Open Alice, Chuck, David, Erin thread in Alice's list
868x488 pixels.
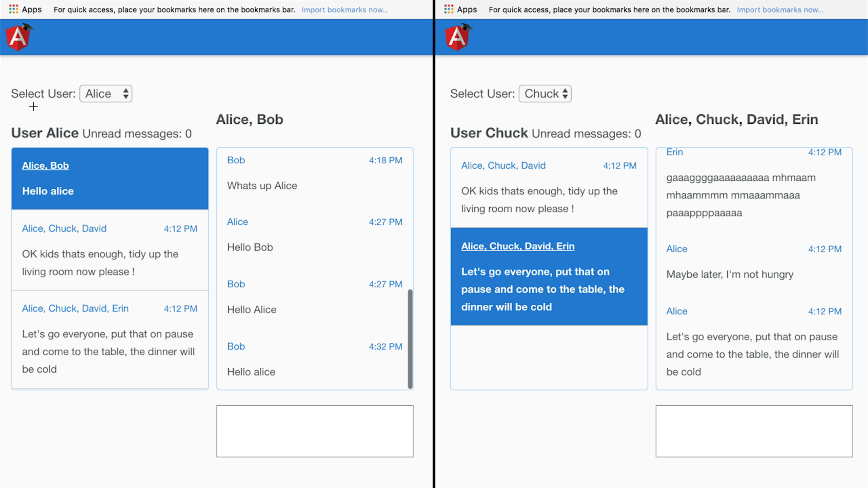point(110,339)
